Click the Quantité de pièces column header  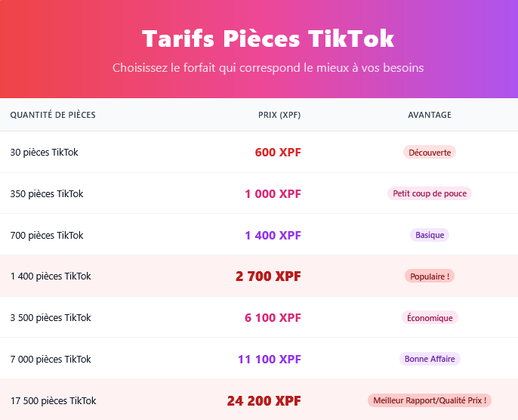[53, 115]
